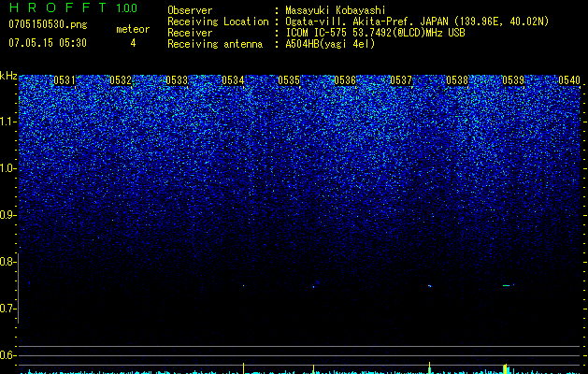Viewport: 588px width, 374px height.
Task: Click the 0.9 kHz axis label
Action: [7, 215]
